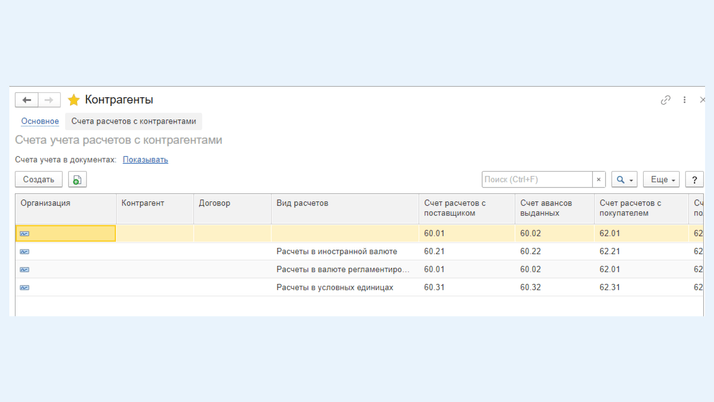Click the forward navigation arrow
The height and width of the screenshot is (402, 714).
click(x=49, y=100)
